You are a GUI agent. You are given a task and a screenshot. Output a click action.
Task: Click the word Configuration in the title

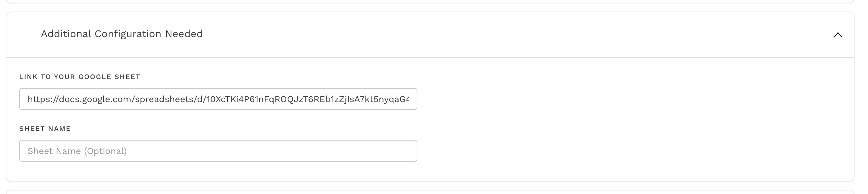click(x=128, y=34)
